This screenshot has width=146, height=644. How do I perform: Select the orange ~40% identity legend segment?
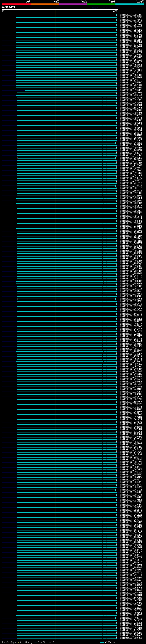click(45, 4)
